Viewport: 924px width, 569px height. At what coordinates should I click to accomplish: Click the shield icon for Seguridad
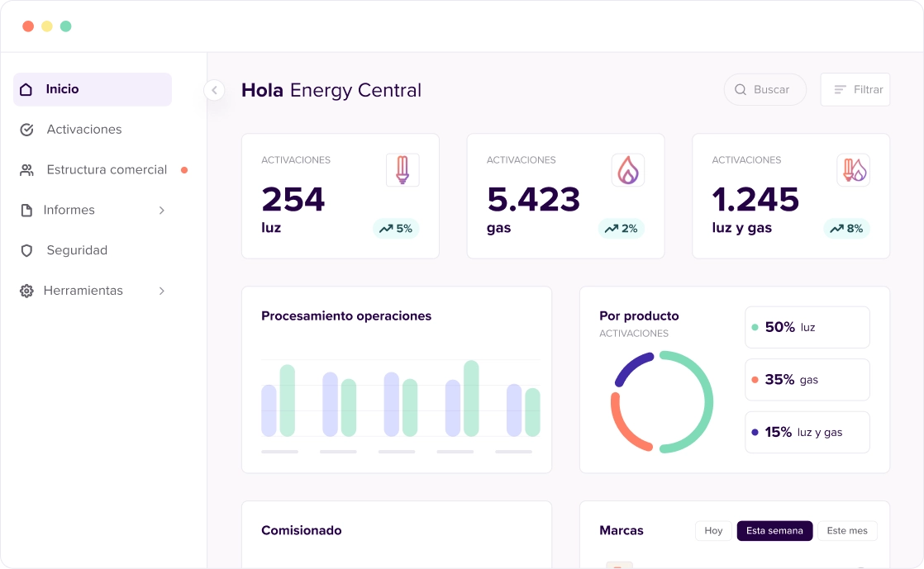(x=26, y=250)
